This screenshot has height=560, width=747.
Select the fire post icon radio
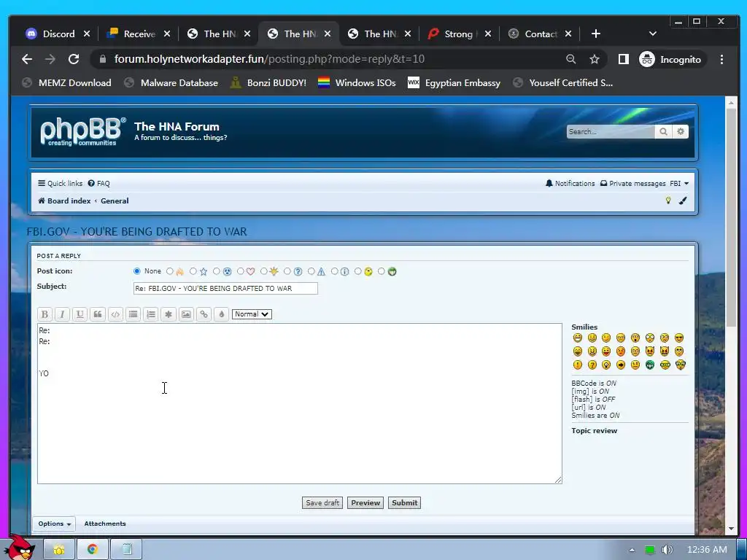pyautogui.click(x=170, y=271)
